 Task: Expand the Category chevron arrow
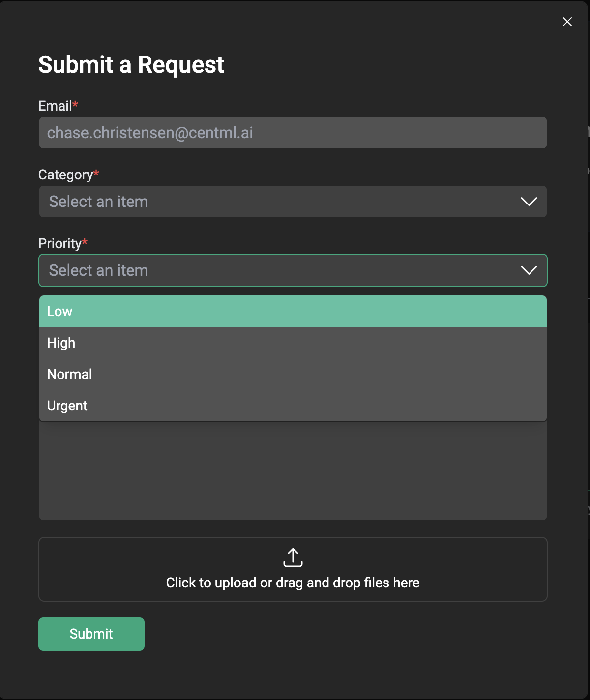pyautogui.click(x=529, y=202)
